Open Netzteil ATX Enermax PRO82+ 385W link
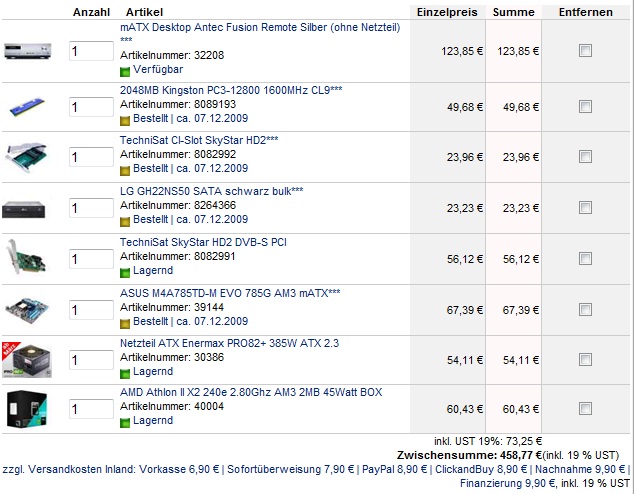The height and width of the screenshot is (494, 634). (229, 343)
